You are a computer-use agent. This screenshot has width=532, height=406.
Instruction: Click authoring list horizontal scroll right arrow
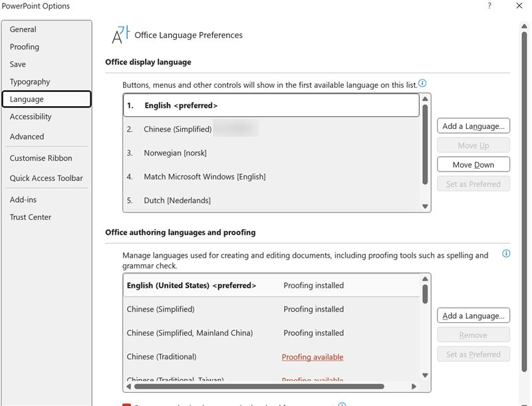[x=414, y=386]
